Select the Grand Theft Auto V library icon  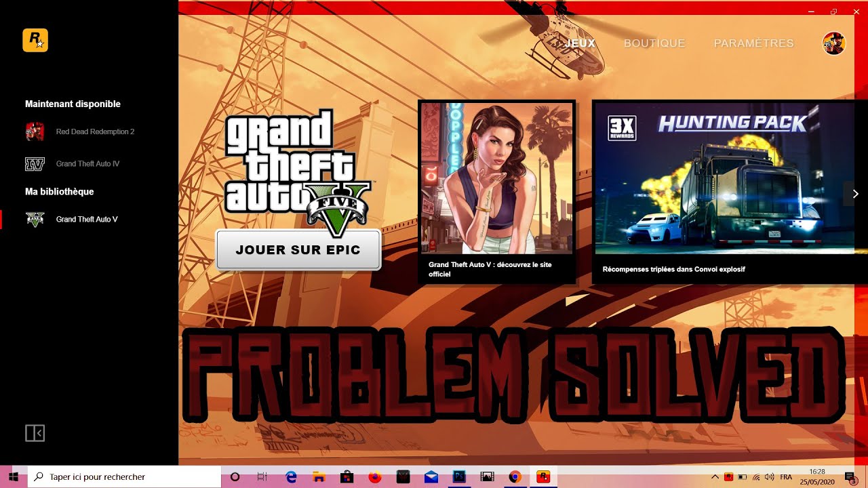pyautogui.click(x=35, y=219)
